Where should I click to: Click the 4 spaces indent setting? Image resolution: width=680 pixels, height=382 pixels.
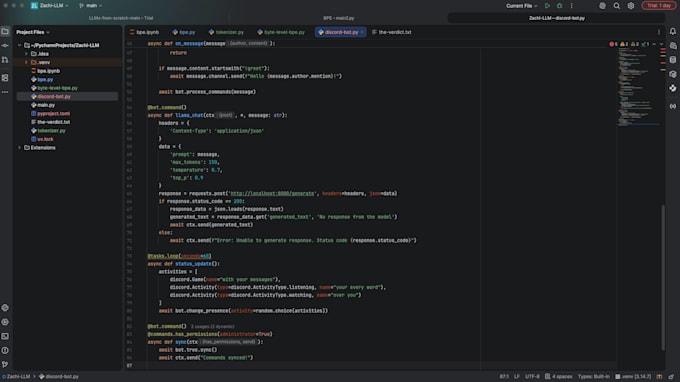point(559,376)
